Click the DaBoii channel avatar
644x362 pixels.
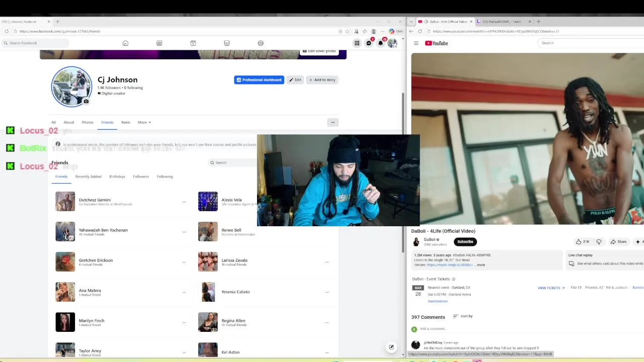[416, 242]
